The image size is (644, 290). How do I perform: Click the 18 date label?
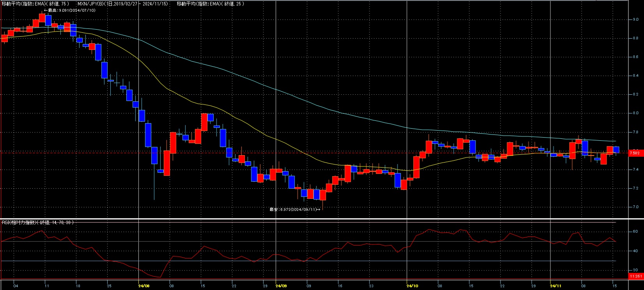(x=78, y=286)
